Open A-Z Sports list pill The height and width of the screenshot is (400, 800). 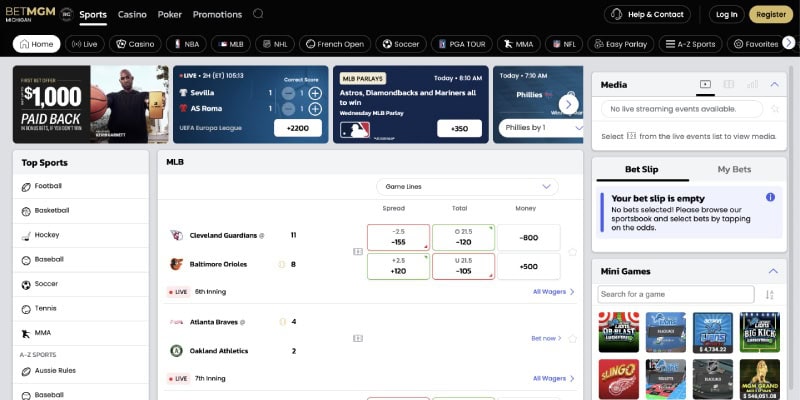click(690, 44)
